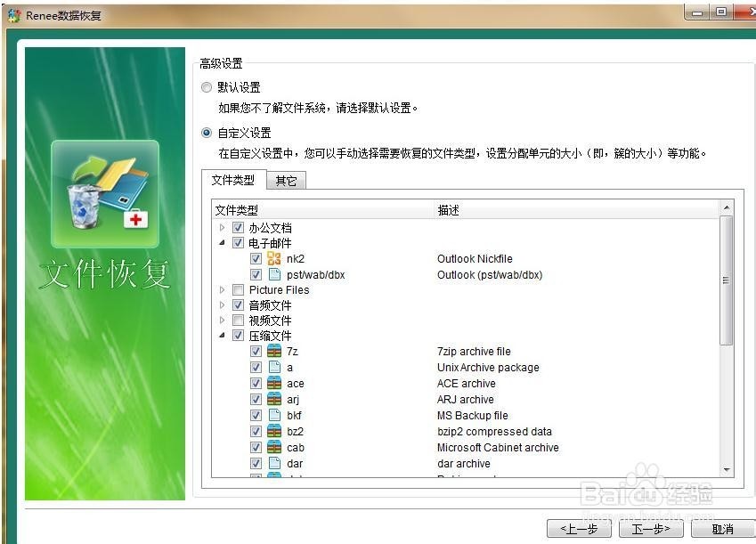Image resolution: width=756 pixels, height=544 pixels.
Task: Uncheck the dar checkbox
Action: [x=256, y=463]
